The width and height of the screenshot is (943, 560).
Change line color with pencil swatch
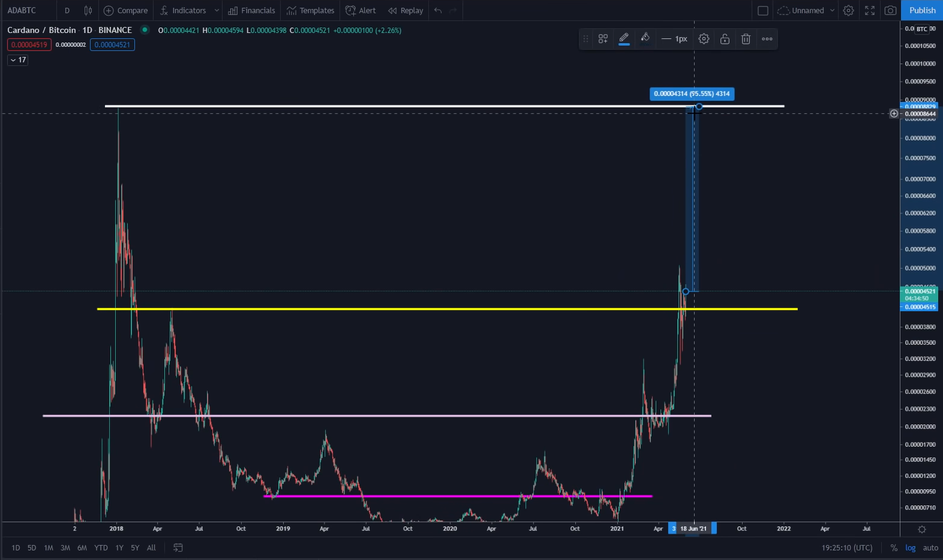click(624, 39)
